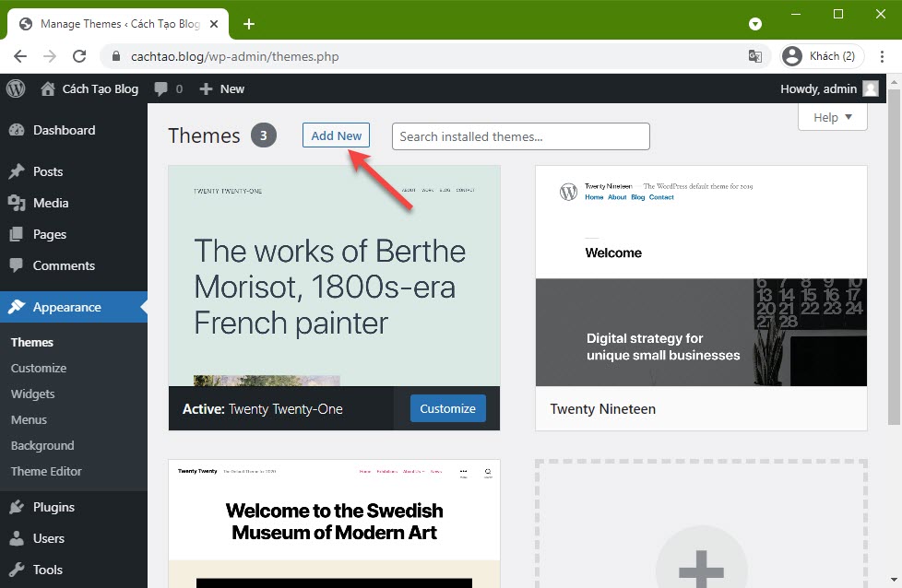The image size is (902, 588).
Task: Click the Appearance paintbrush icon
Action: coord(17,307)
